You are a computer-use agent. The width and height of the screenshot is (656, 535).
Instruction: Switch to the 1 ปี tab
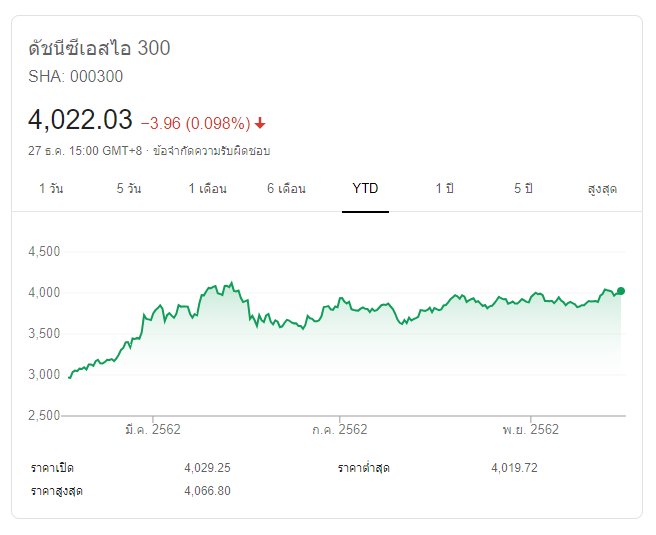tap(444, 188)
